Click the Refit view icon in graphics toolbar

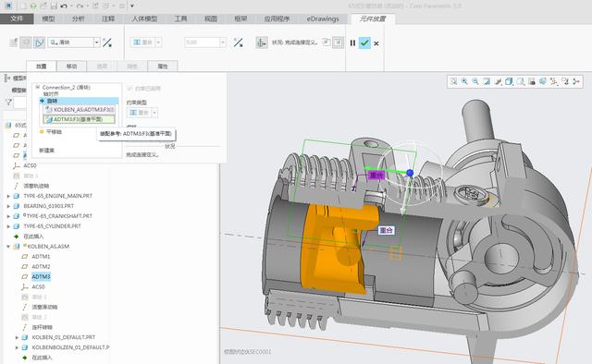(x=453, y=81)
